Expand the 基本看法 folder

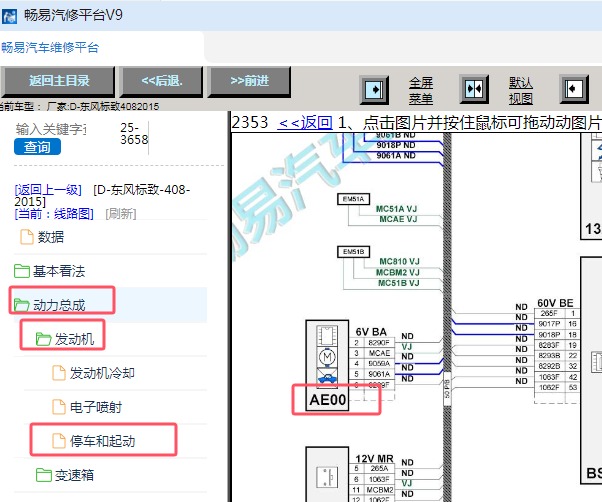(59, 271)
